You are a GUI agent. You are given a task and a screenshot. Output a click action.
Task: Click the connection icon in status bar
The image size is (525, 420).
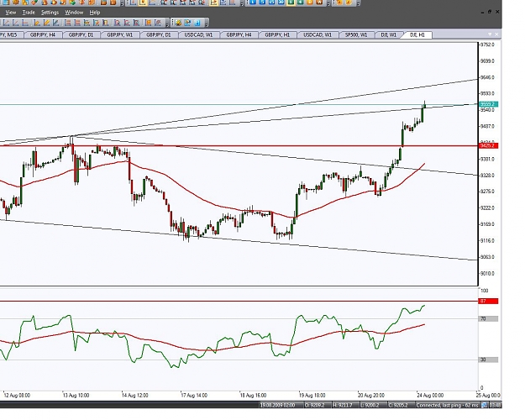(x=485, y=406)
